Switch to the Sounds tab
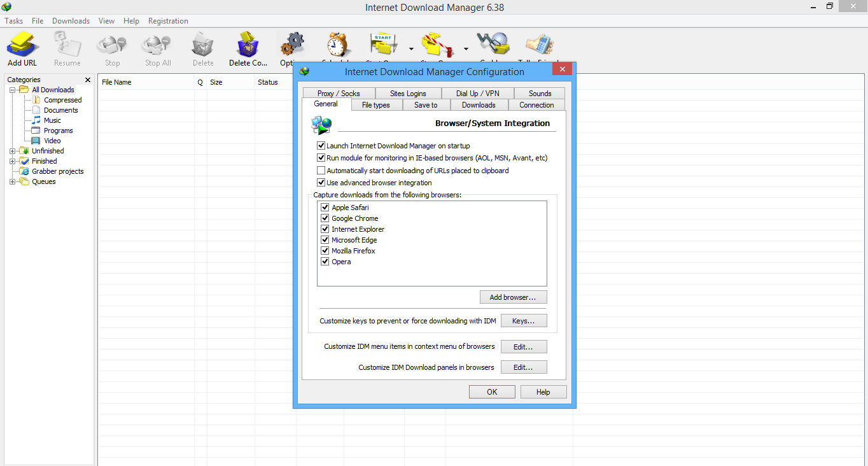This screenshot has width=868, height=466. (540, 93)
